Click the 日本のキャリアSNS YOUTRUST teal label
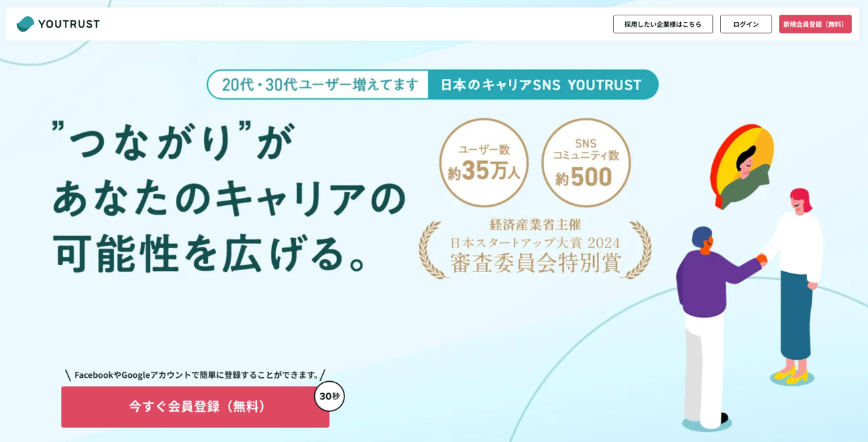The image size is (868, 442). [542, 85]
